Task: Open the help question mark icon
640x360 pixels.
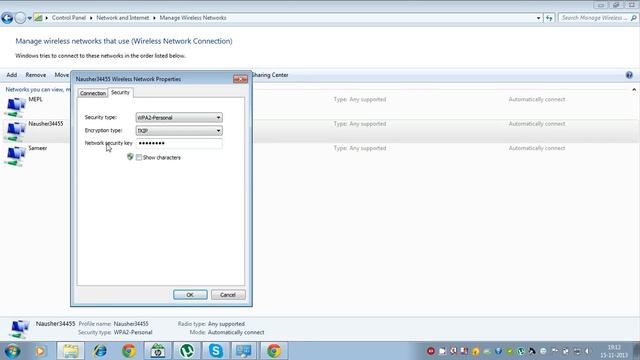Action: tap(629, 75)
